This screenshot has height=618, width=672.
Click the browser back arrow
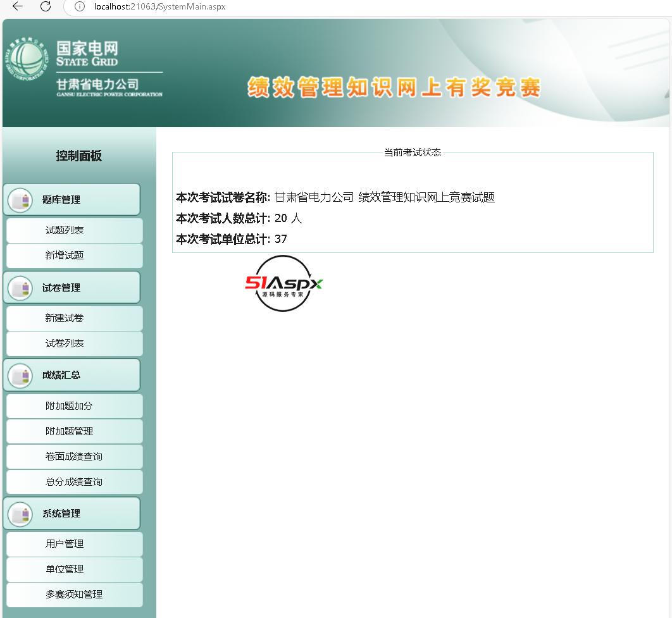(18, 6)
